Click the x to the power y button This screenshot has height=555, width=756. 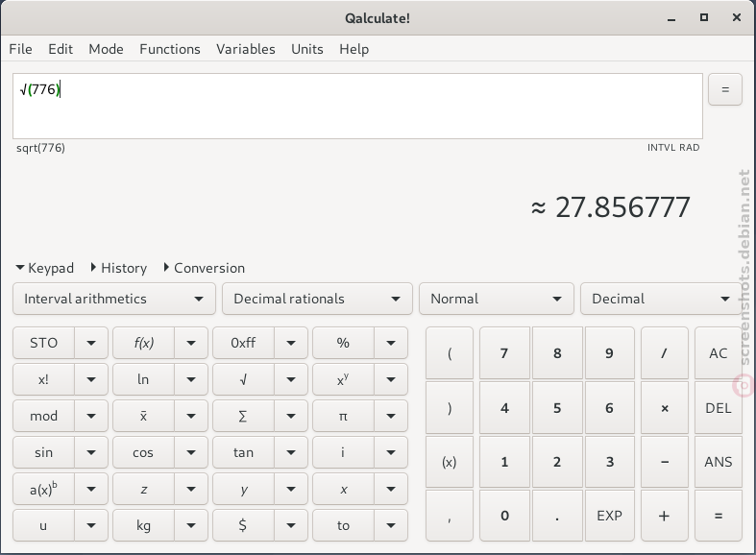[x=343, y=379]
